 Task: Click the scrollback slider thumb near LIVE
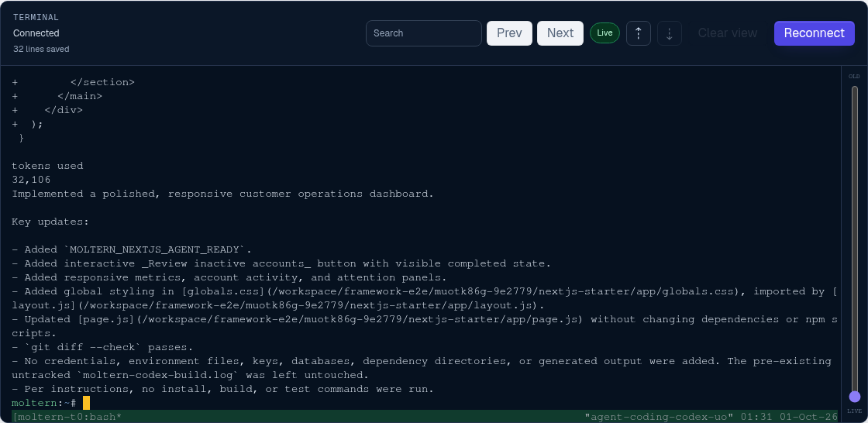[855, 397]
